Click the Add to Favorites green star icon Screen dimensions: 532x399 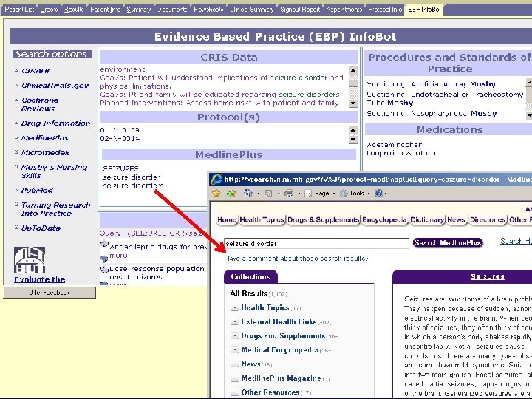231,193
